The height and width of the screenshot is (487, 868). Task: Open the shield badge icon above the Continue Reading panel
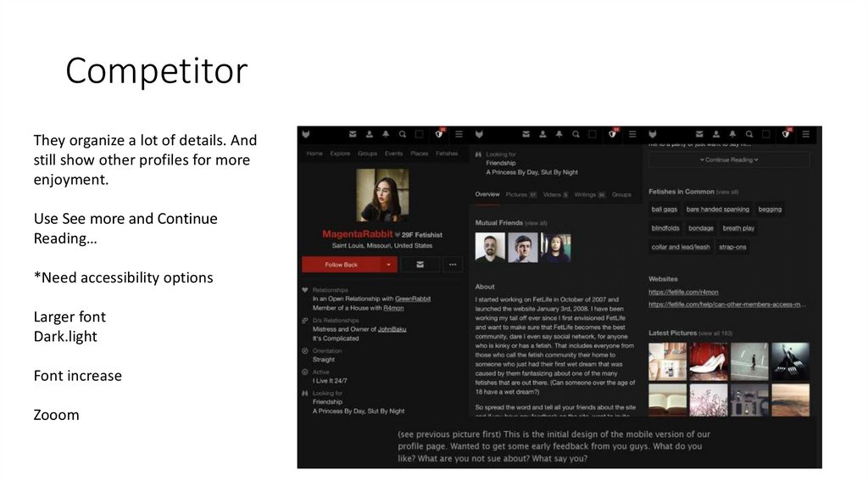(x=786, y=134)
